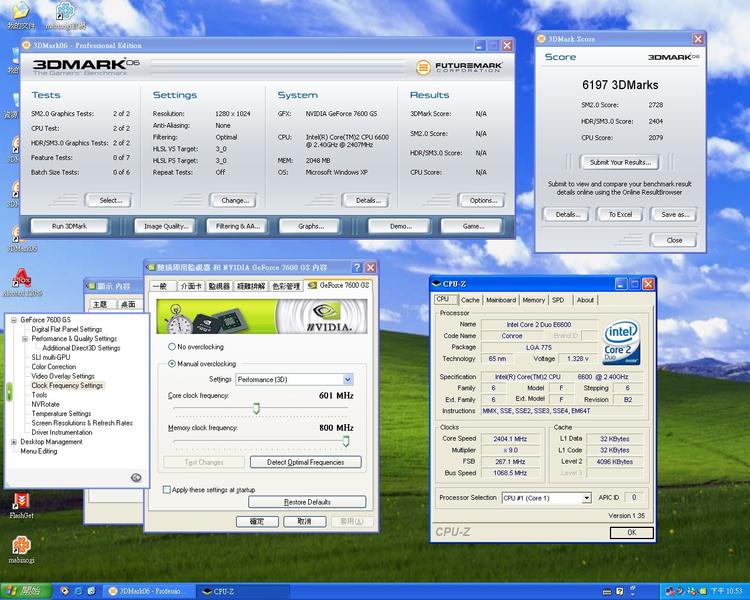Open Filtering & AA settings
The height and width of the screenshot is (600, 750).
coord(237,226)
